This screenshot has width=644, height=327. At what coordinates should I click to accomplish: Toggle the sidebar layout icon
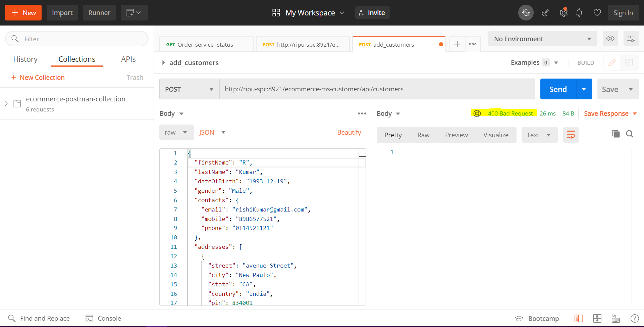point(579,318)
